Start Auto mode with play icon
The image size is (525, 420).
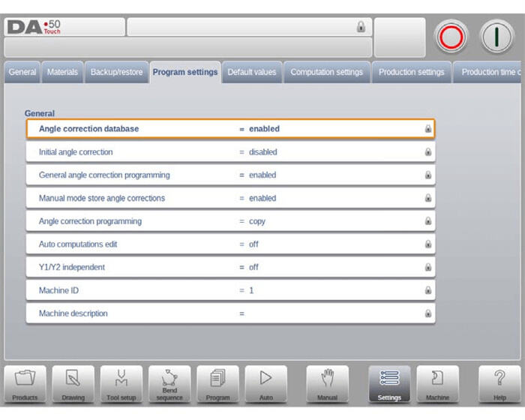tap(265, 383)
